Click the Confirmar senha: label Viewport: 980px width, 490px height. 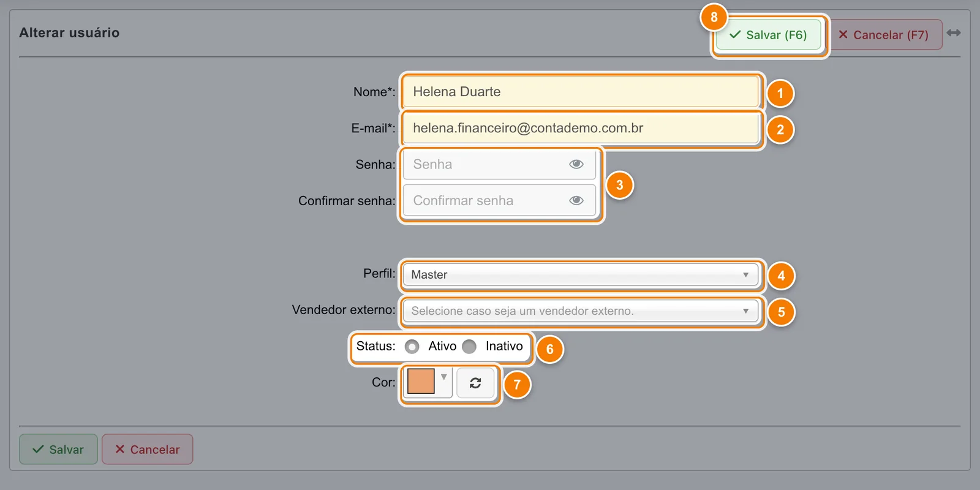tap(347, 201)
